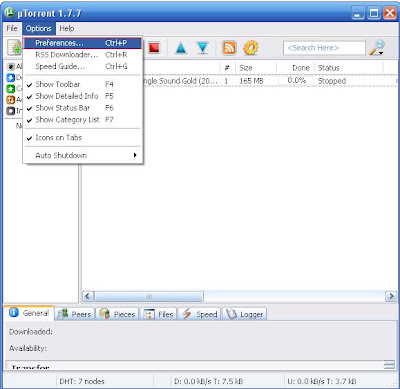
Task: Click the Add Torrent toolbar icon
Action: [15, 48]
